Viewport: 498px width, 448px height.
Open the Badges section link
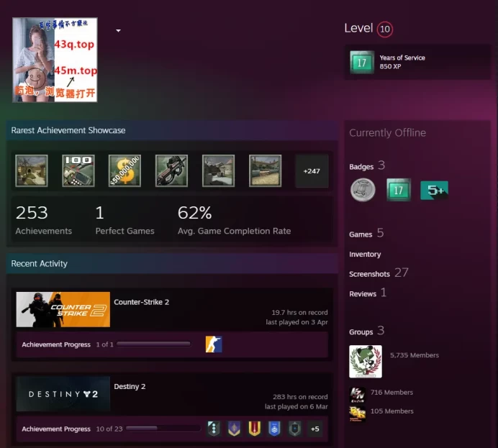367,166
